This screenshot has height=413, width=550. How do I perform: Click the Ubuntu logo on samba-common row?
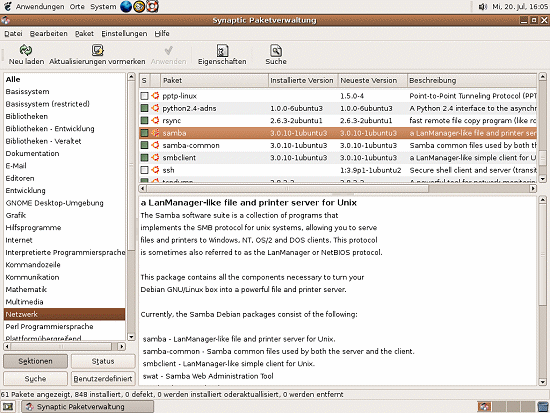155,145
